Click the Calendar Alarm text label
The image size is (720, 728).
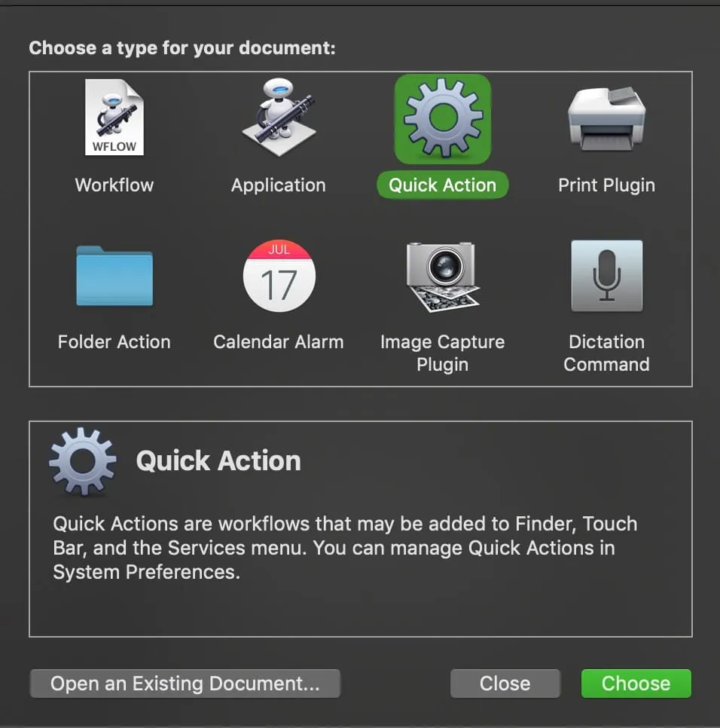[279, 342]
